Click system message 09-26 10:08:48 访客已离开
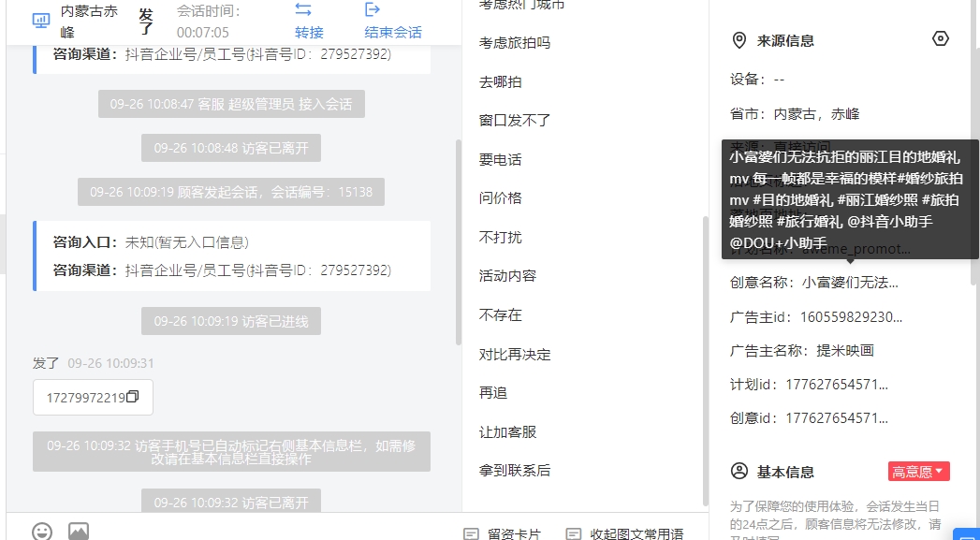The width and height of the screenshot is (980, 540). click(x=231, y=148)
